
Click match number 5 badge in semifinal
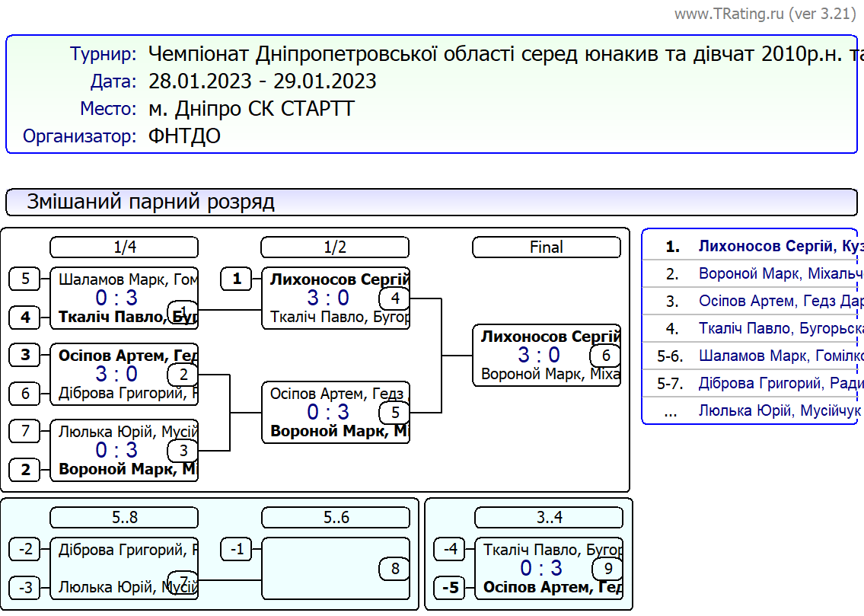coord(394,413)
